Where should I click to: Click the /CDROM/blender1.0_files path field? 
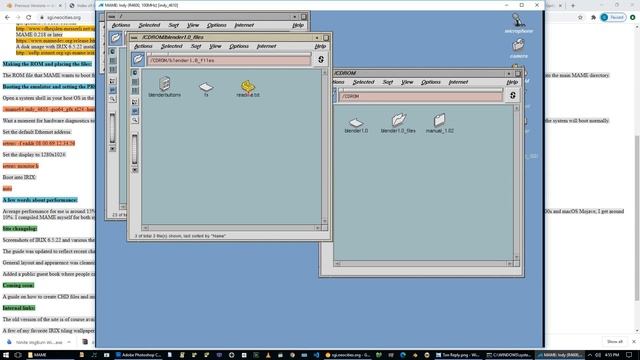229,60
